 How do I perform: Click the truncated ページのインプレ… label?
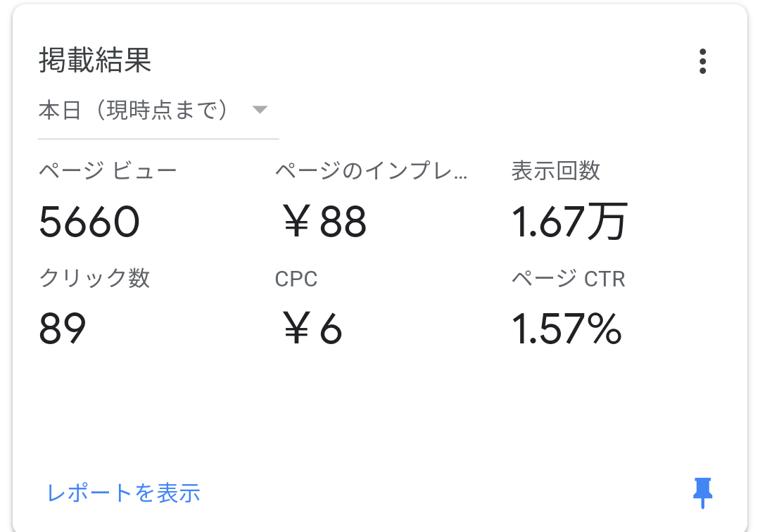(371, 171)
